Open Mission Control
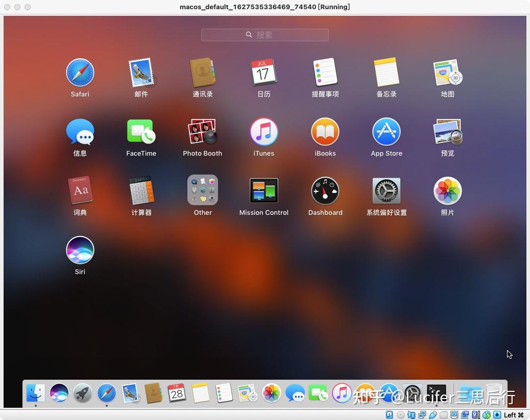Screen dimensions: 530x420 pyautogui.click(x=264, y=190)
